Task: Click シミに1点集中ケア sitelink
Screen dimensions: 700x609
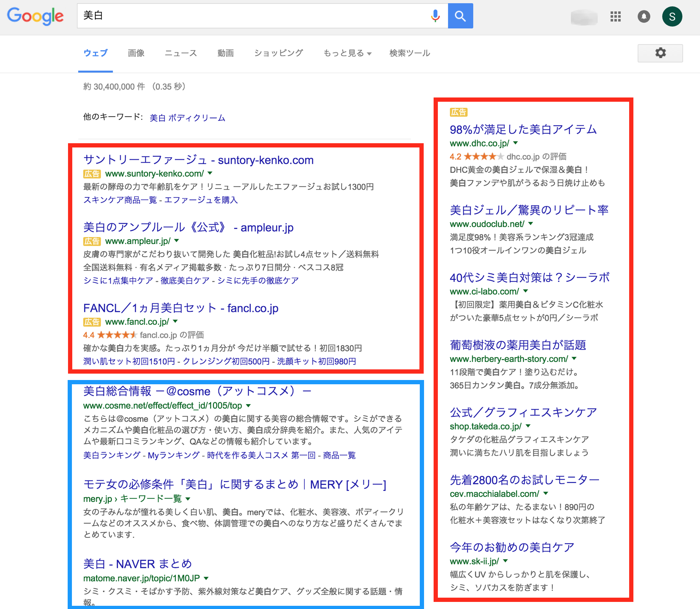Action: [118, 281]
